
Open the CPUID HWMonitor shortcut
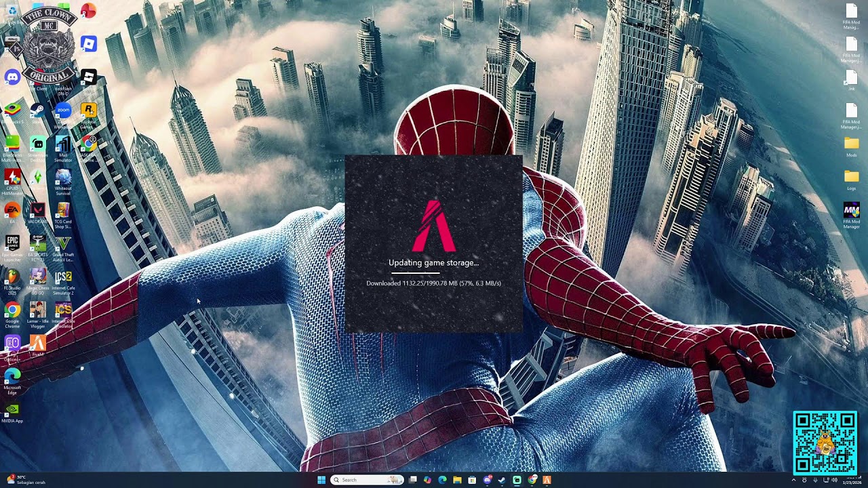tap(12, 182)
